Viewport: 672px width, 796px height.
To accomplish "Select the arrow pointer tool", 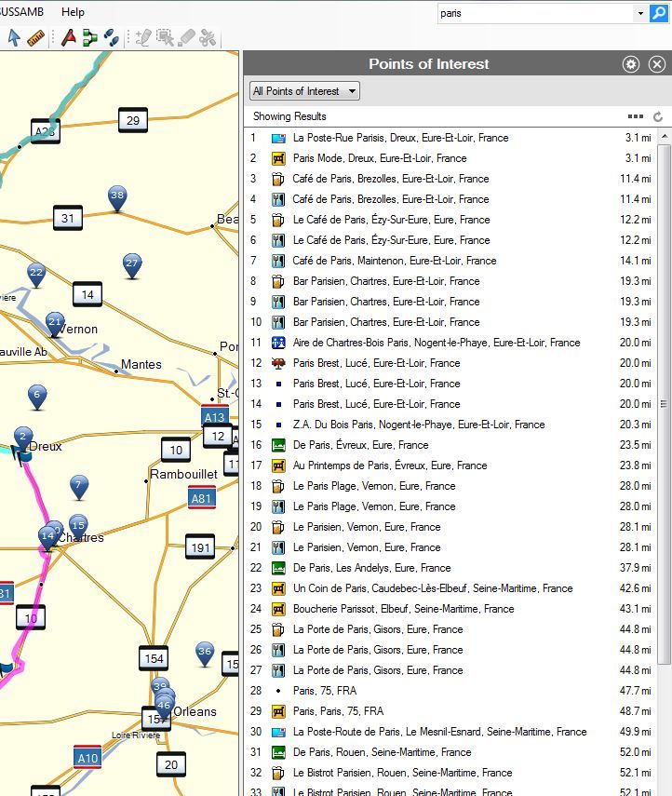I will click(14, 37).
